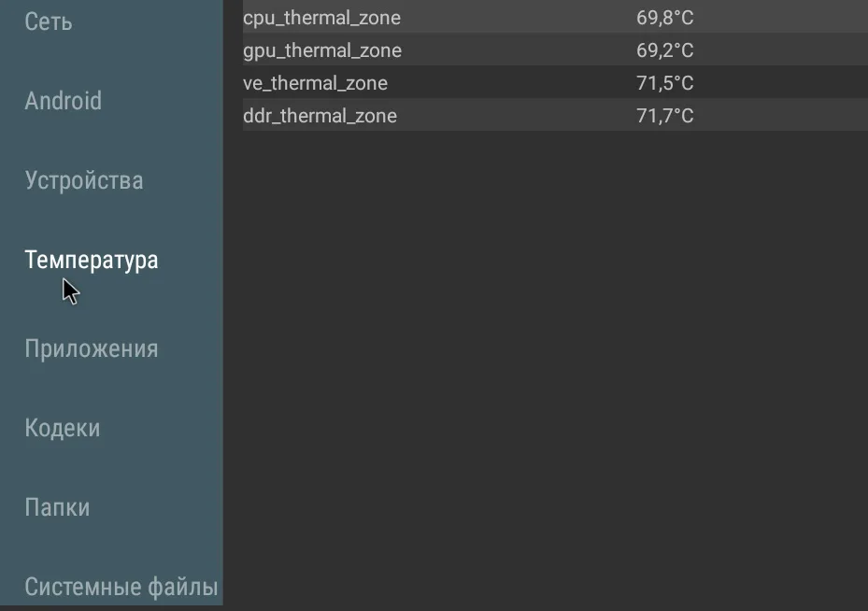Click the 69,8°C CPU temperature value
This screenshot has height=611, width=868.
pos(664,18)
